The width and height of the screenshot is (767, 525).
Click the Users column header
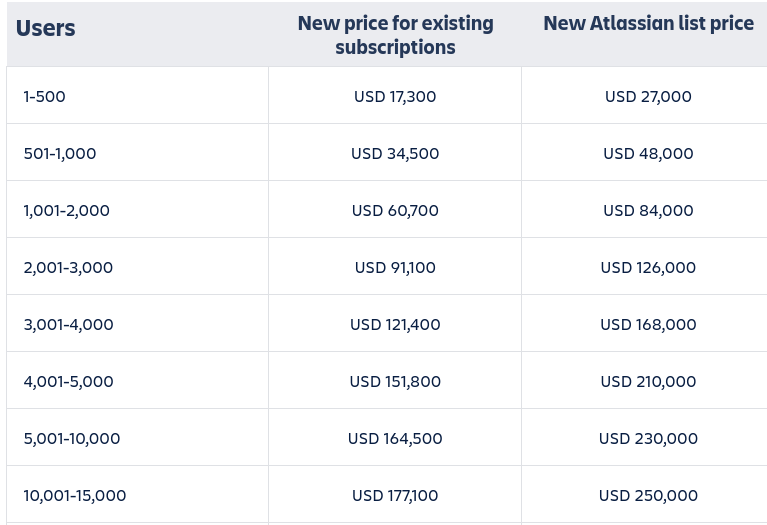pos(46,28)
